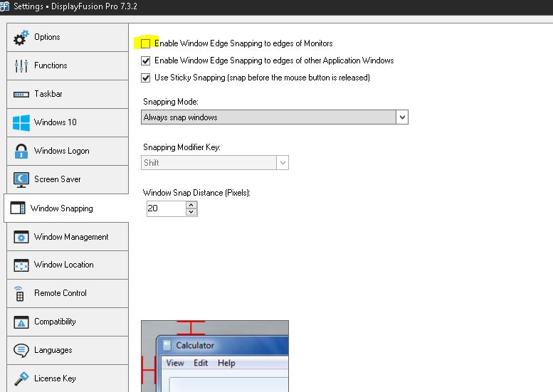
Task: Click the Windows Logon padlock icon
Action: [21, 151]
